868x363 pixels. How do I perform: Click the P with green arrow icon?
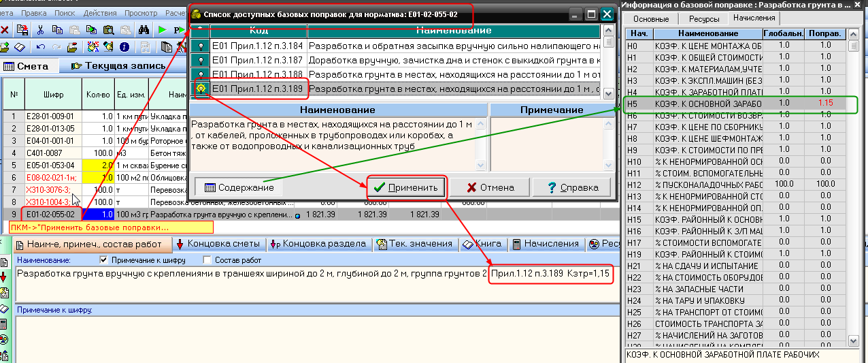tap(178, 30)
